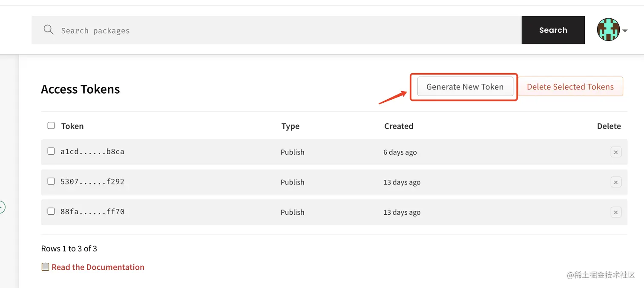Click the Created column header
Image resolution: width=644 pixels, height=288 pixels.
pos(399,126)
